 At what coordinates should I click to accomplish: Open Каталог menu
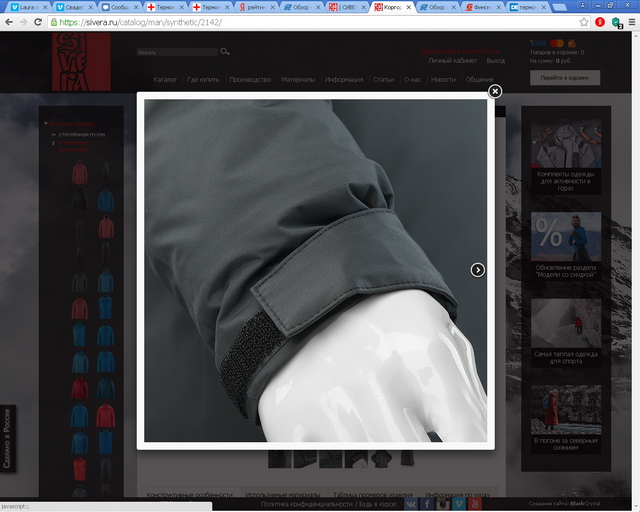pos(165,80)
